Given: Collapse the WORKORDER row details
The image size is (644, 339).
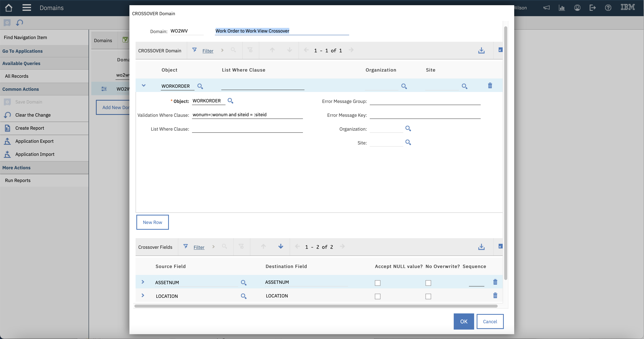Looking at the screenshot, I should [143, 85].
